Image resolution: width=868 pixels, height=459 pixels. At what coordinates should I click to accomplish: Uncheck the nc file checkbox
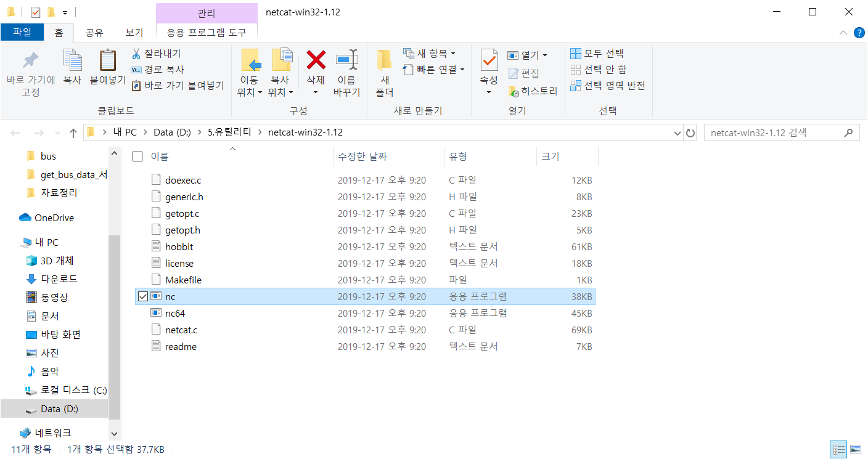pyautogui.click(x=142, y=297)
